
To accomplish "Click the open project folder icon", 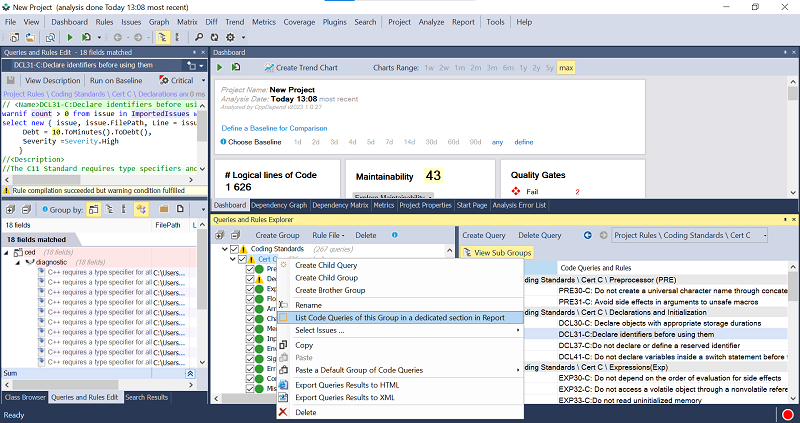I will click(31, 37).
